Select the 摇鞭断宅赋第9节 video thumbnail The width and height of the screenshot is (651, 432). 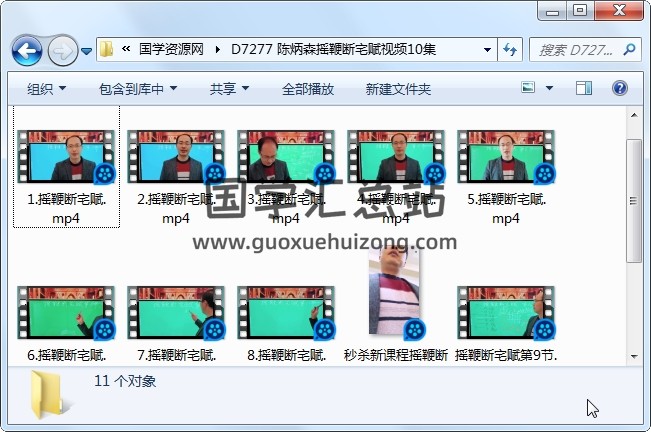pyautogui.click(x=506, y=312)
